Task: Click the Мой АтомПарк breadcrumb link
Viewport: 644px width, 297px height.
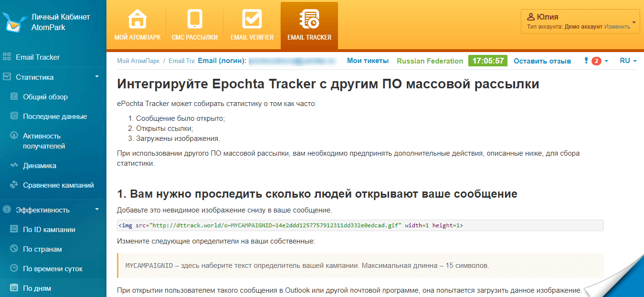Action: click(x=137, y=61)
